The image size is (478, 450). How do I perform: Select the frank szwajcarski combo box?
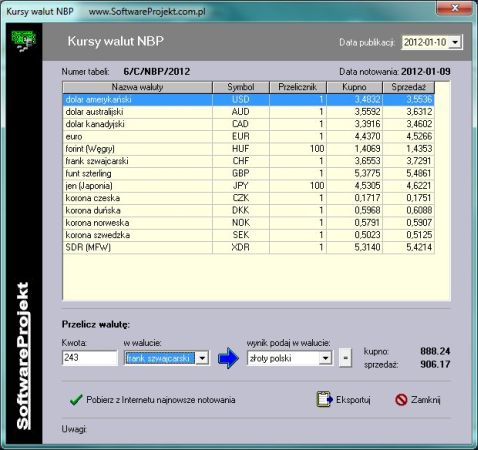point(167,358)
